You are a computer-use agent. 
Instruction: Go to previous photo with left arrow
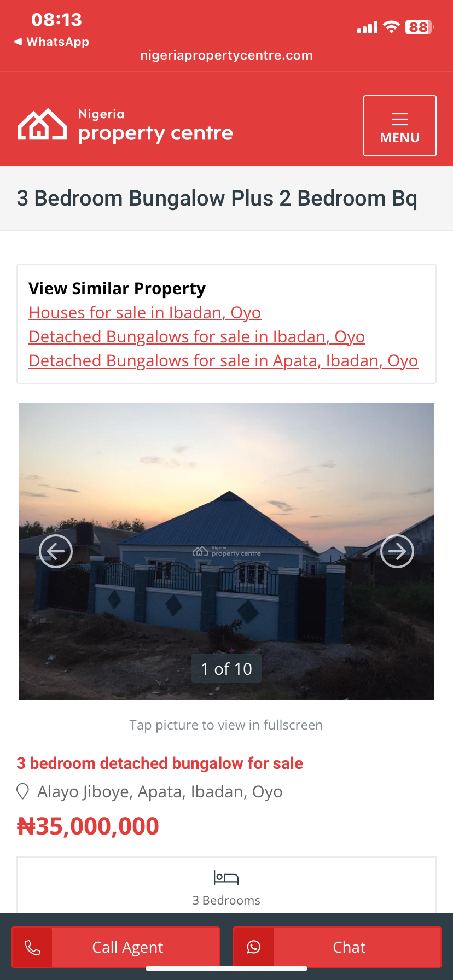pyautogui.click(x=56, y=551)
